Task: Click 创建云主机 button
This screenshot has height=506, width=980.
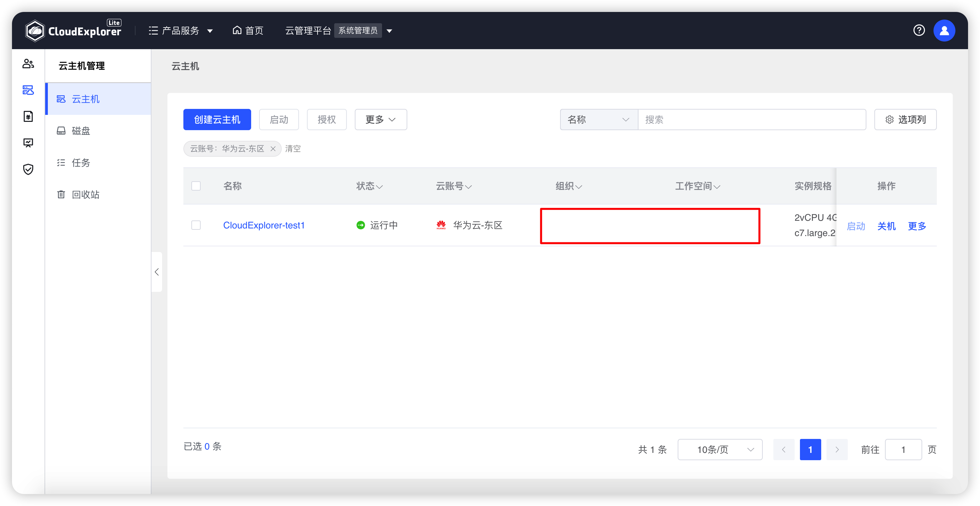Action: 217,120
